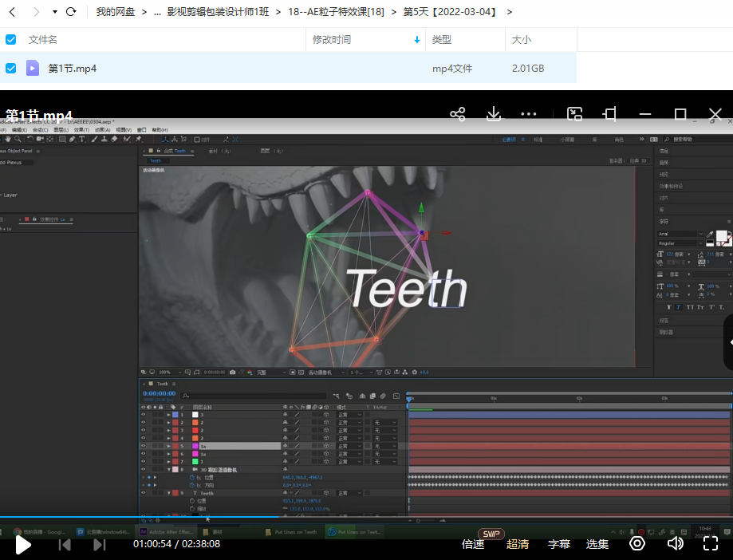Open player settings circle icon
The width and height of the screenshot is (733, 560).
click(637, 543)
